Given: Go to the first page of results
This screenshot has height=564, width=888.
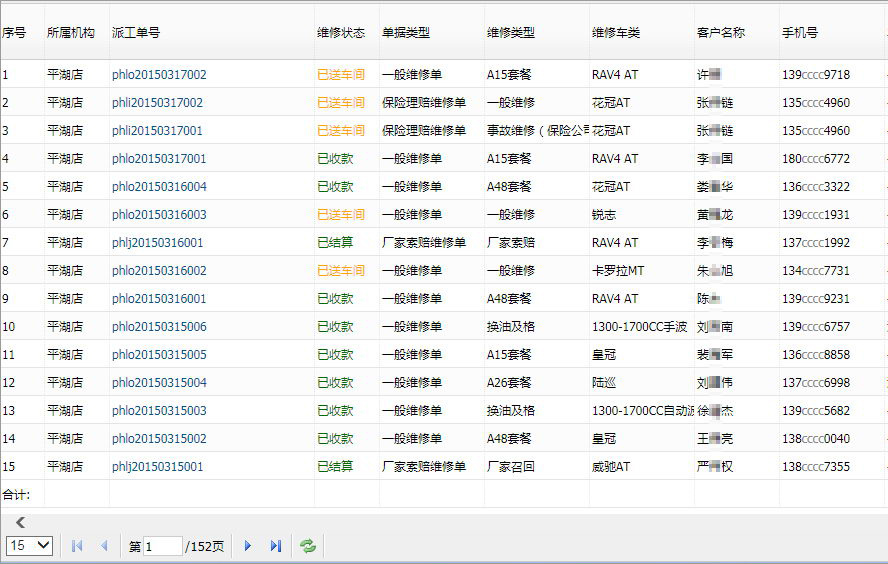Looking at the screenshot, I should tap(77, 546).
